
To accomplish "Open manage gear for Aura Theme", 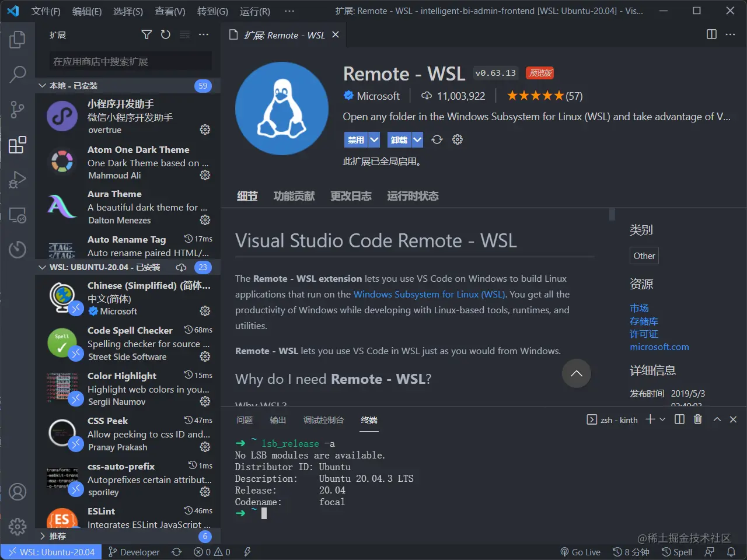I will (x=205, y=220).
